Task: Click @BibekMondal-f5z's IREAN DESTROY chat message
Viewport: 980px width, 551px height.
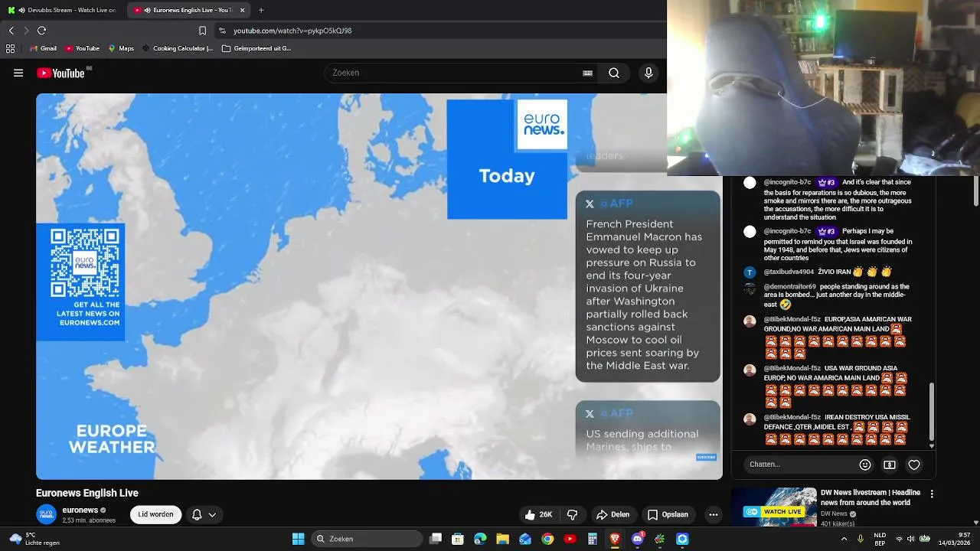Action: [x=835, y=429]
